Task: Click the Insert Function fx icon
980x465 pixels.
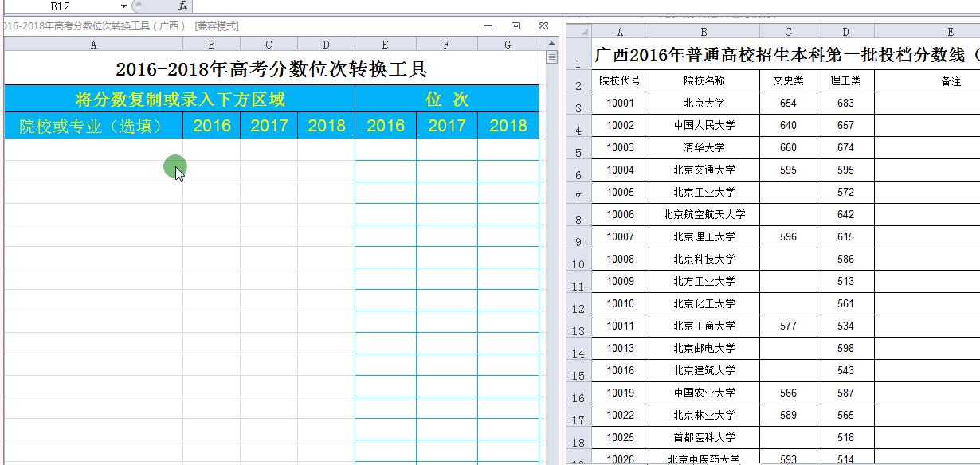Action: 184,6
